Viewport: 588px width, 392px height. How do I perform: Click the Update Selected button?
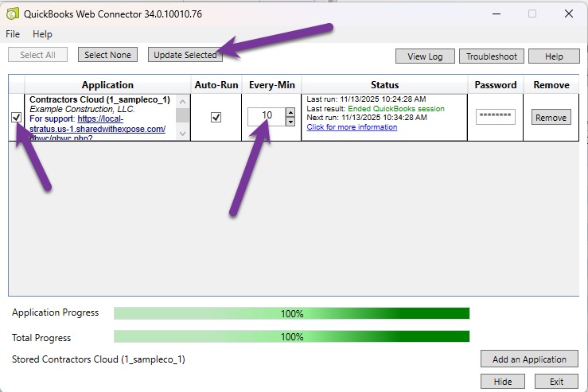(x=185, y=55)
